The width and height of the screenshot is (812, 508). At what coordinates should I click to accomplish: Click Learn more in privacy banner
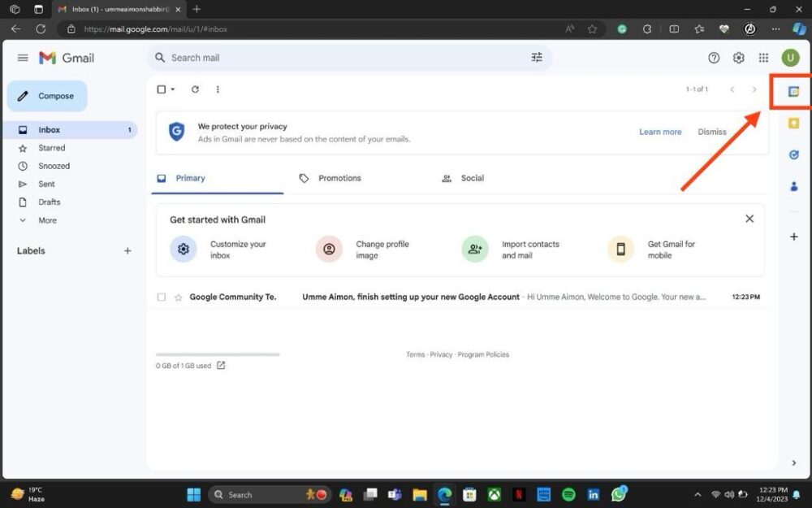[659, 132]
